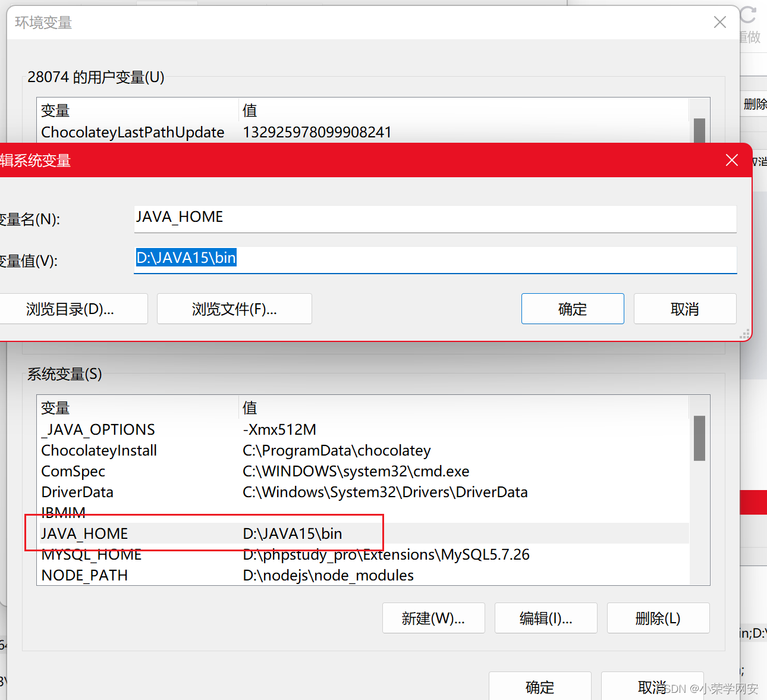Click value 132925978099908241
The width and height of the screenshot is (767, 700).
317,132
